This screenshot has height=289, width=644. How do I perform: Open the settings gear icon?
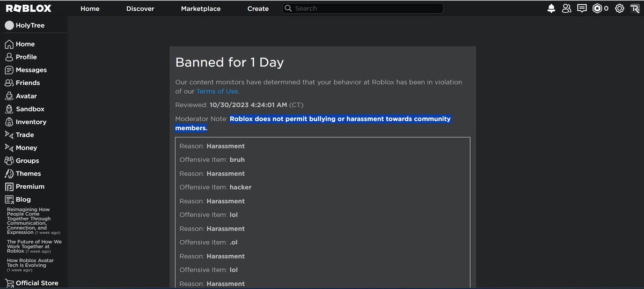pos(619,8)
